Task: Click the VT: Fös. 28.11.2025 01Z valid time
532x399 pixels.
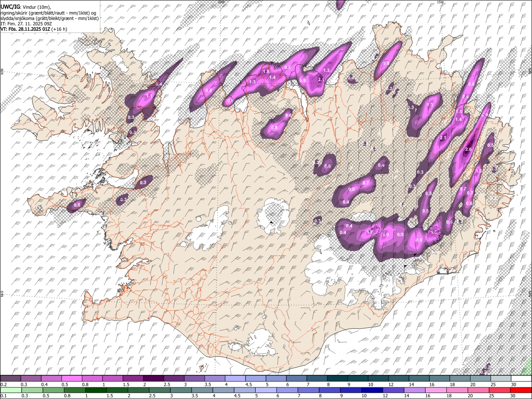Action: click(x=25, y=29)
